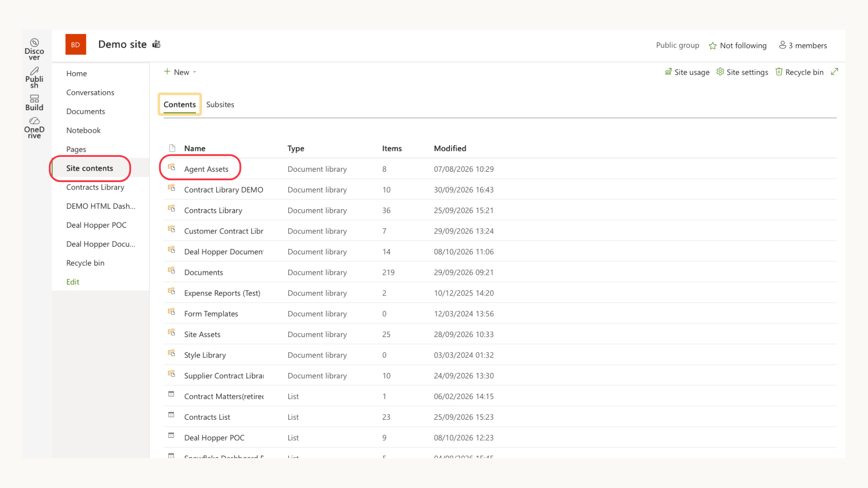Click the Demo site title
Screen dimensions: 868x488
click(122, 44)
